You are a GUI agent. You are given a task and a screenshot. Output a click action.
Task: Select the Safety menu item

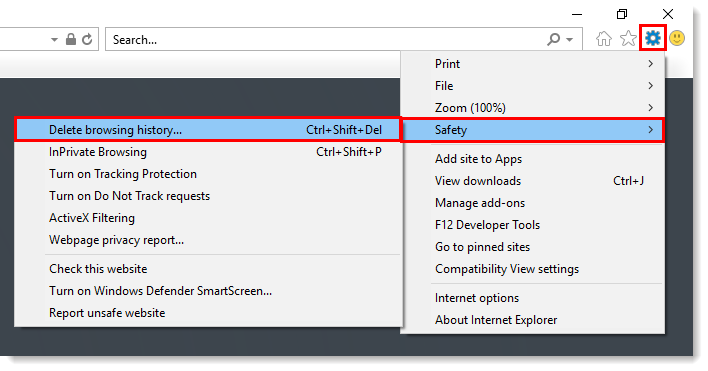[533, 130]
